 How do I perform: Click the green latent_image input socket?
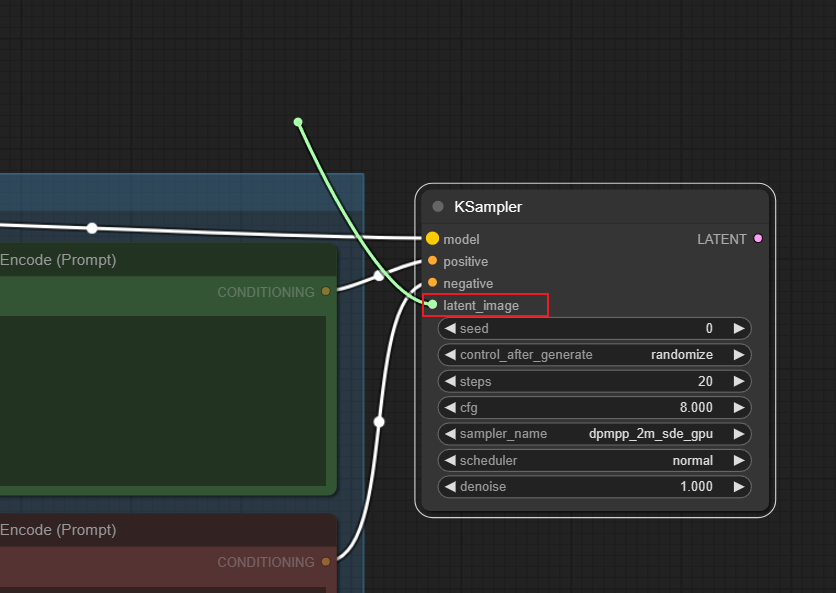click(x=432, y=304)
